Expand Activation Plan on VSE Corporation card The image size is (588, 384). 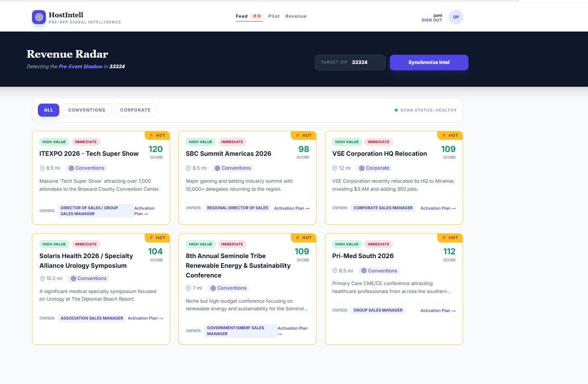[438, 208]
